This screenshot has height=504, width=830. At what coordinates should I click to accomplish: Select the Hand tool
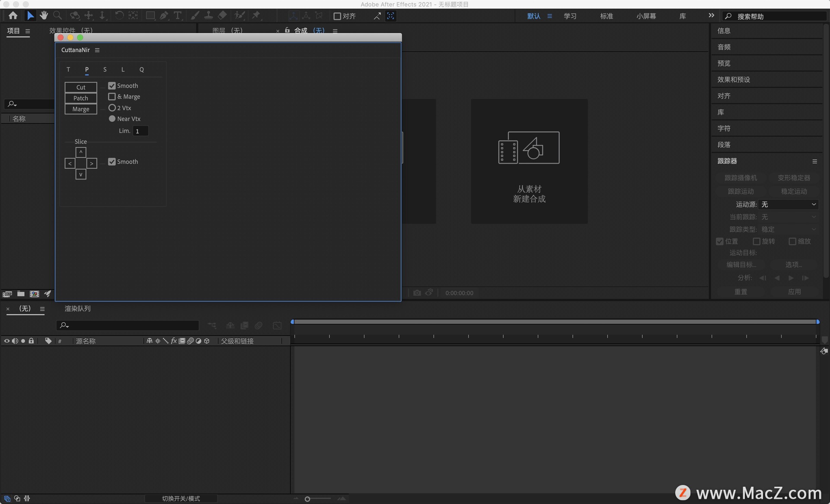pyautogui.click(x=44, y=16)
